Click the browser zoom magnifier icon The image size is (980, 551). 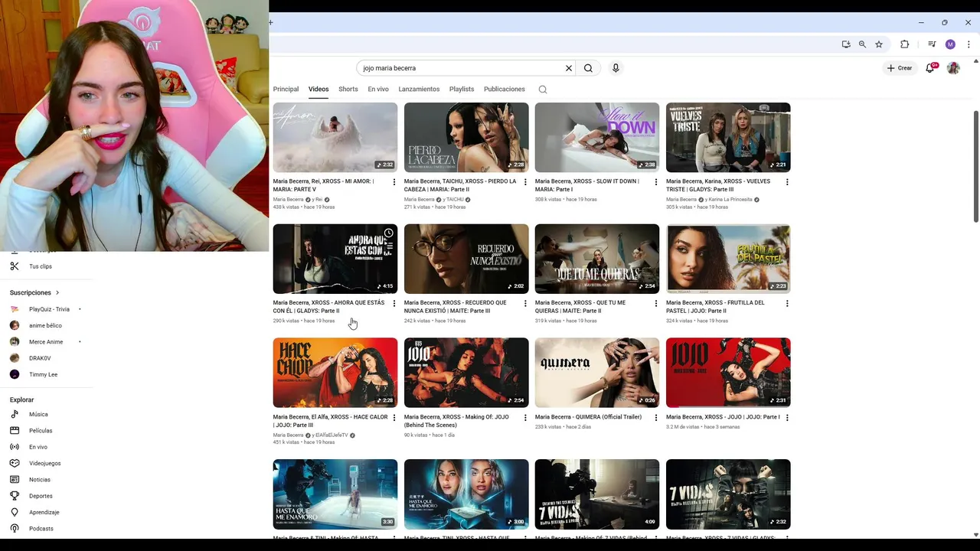point(862,44)
